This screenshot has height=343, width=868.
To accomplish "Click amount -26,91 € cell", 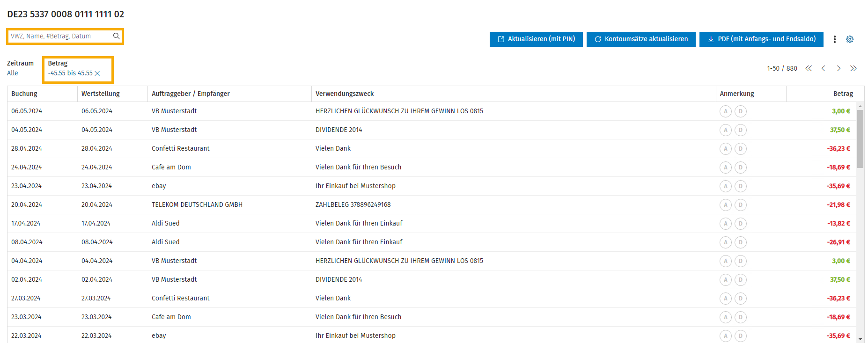I will coord(838,242).
